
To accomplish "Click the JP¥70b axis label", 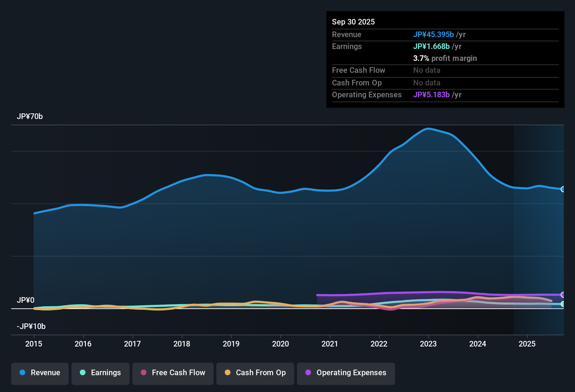I will point(30,117).
